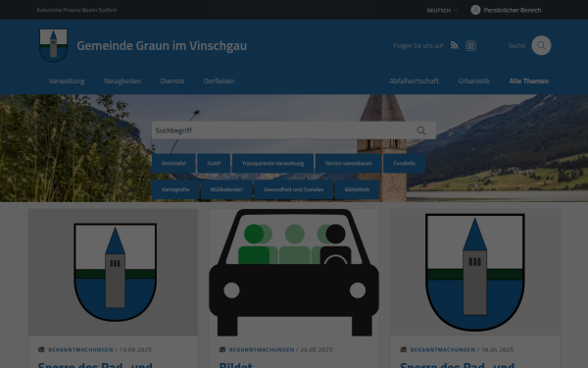Open the Fundinfo button
This screenshot has width=588, height=368.
pos(404,163)
